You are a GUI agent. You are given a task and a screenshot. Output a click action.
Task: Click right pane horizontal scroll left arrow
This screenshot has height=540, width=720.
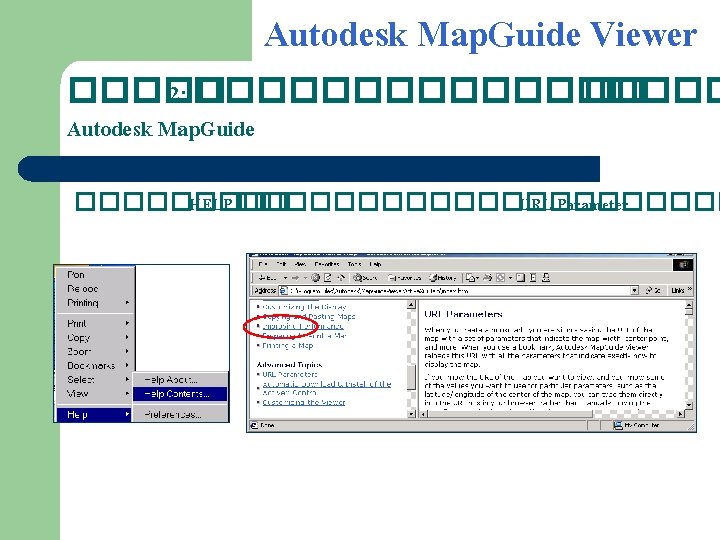coord(424,414)
